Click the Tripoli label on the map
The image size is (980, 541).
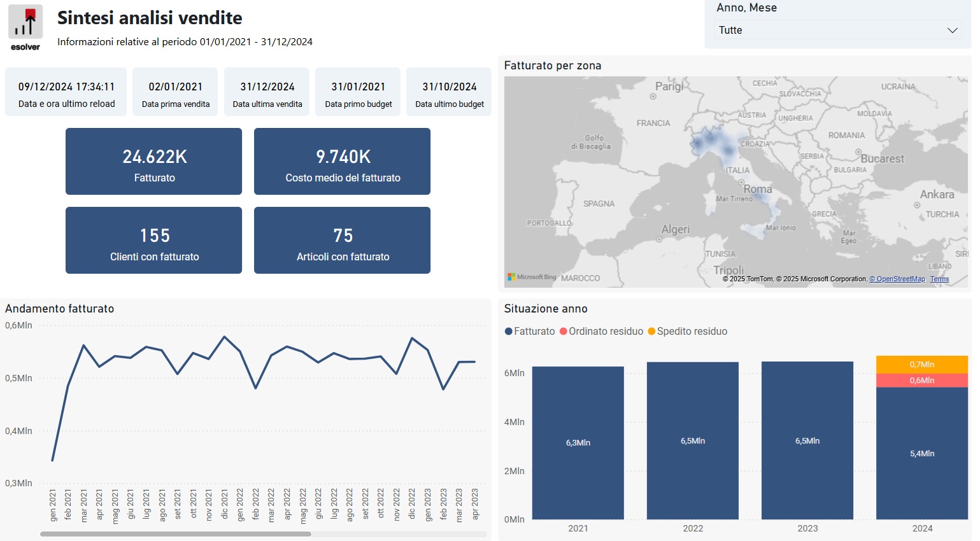pos(728,270)
